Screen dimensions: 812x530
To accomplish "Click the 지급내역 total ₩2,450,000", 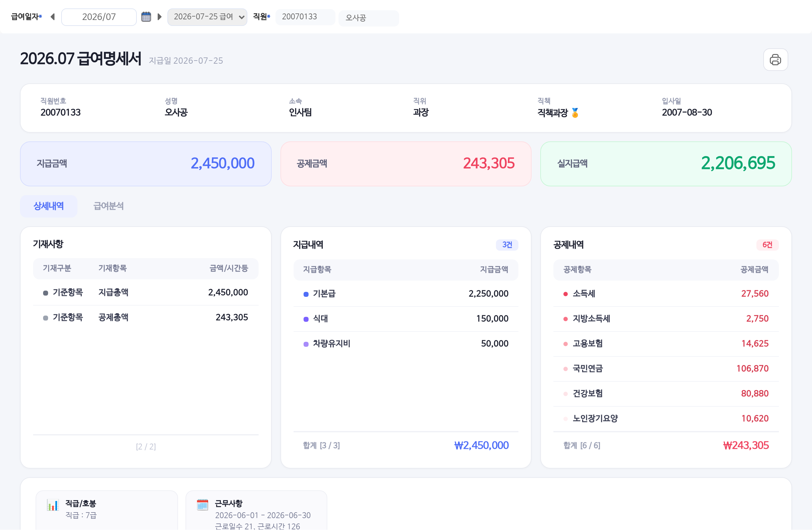I will pyautogui.click(x=481, y=445).
